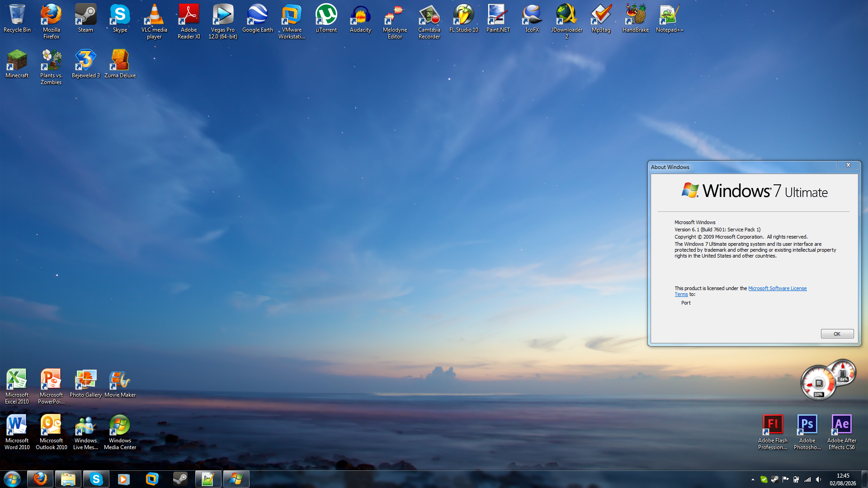
Task: Select the HandBrake desktop shortcut
Action: pyautogui.click(x=636, y=19)
